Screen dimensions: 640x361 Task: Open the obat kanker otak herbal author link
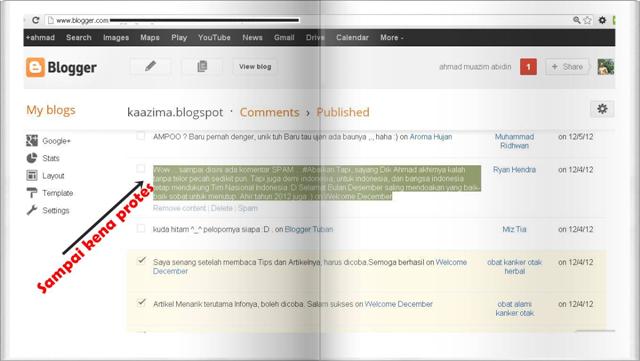514,267
